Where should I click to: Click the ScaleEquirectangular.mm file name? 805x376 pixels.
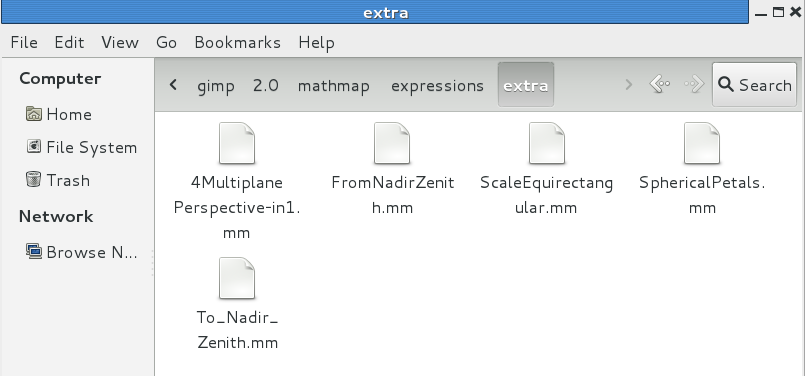pos(547,195)
